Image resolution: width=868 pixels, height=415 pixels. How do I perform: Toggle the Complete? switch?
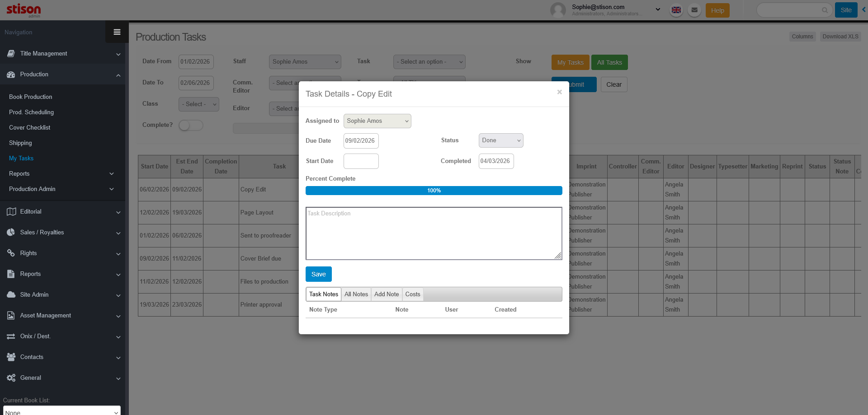[x=191, y=125]
